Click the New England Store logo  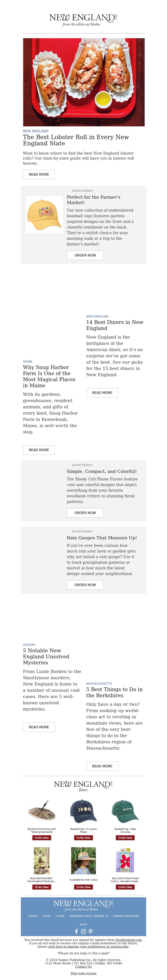click(83, 786)
